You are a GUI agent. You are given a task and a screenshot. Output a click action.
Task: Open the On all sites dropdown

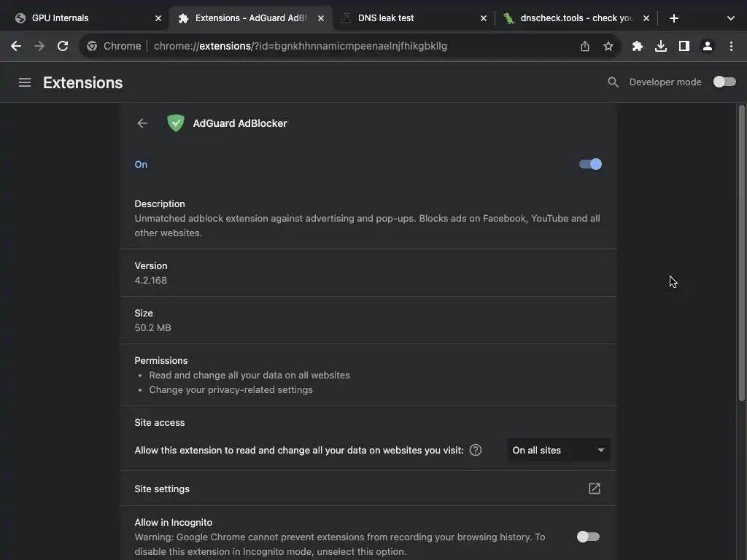coord(558,450)
